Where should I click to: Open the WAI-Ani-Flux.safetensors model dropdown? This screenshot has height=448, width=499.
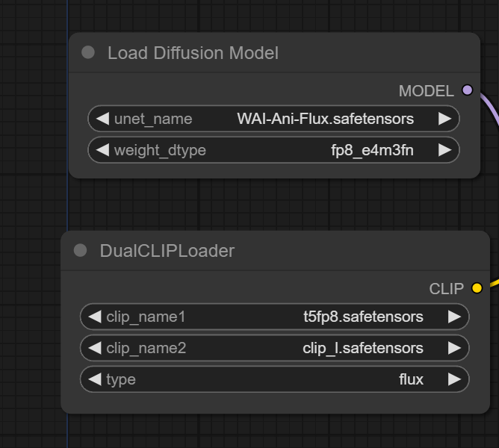[x=325, y=119]
